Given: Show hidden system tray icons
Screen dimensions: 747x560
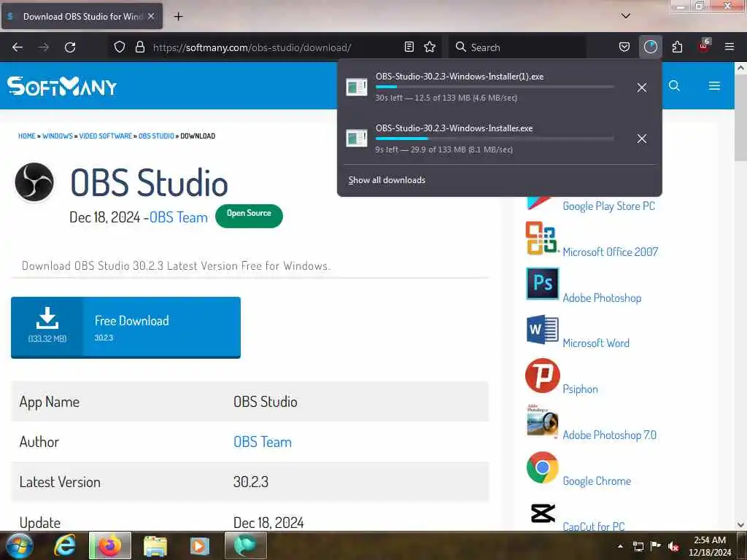Looking at the screenshot, I should 620,546.
